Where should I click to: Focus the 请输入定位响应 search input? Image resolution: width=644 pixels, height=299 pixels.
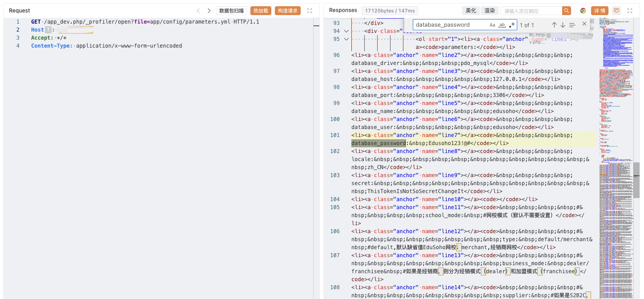[x=531, y=11]
